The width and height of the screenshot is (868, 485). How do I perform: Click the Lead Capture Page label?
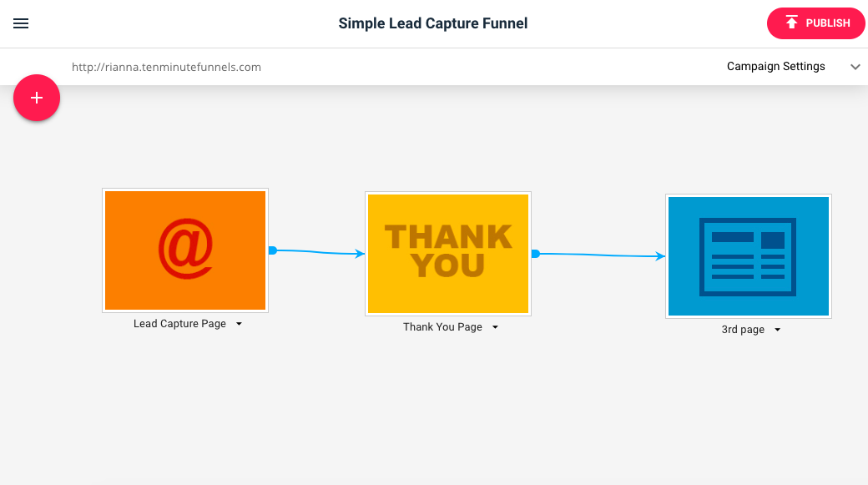[179, 324]
